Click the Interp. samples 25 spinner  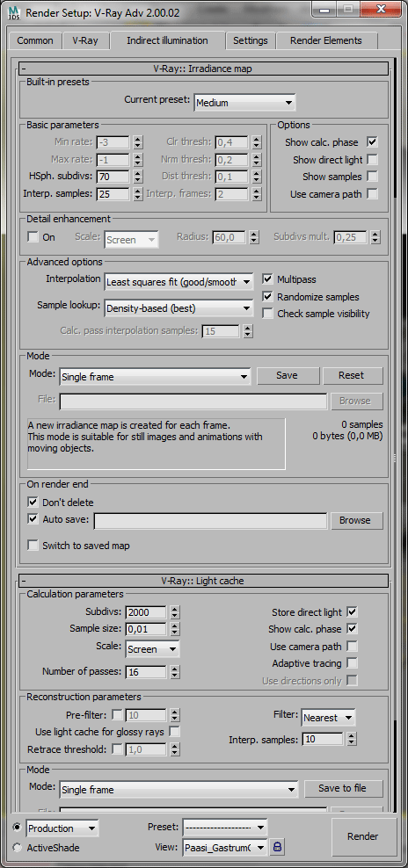pyautogui.click(x=138, y=194)
